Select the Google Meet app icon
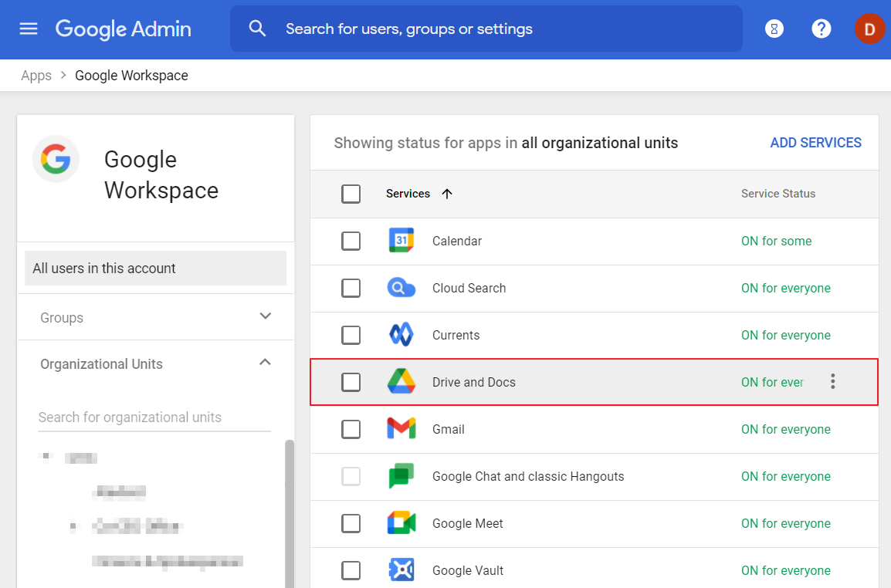This screenshot has width=891, height=588. [x=401, y=523]
